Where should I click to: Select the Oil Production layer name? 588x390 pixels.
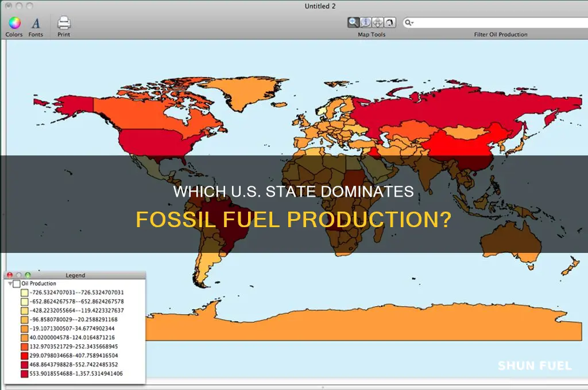tap(38, 283)
